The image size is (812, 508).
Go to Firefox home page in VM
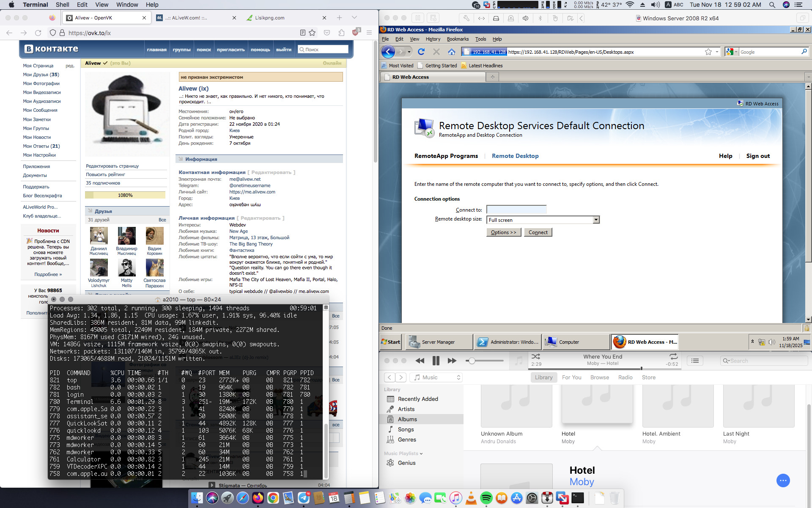click(452, 52)
